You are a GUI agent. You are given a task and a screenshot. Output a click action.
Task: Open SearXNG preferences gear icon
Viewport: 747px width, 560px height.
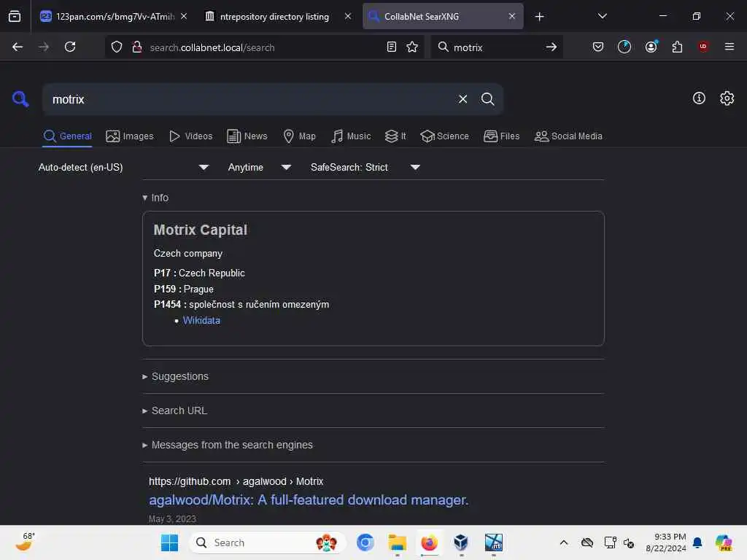click(727, 98)
